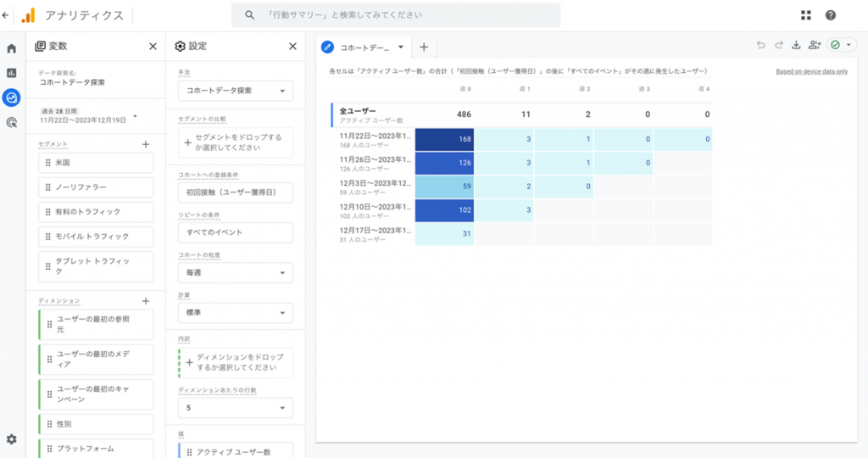Open the help question mark icon
The image size is (868, 458).
click(831, 15)
